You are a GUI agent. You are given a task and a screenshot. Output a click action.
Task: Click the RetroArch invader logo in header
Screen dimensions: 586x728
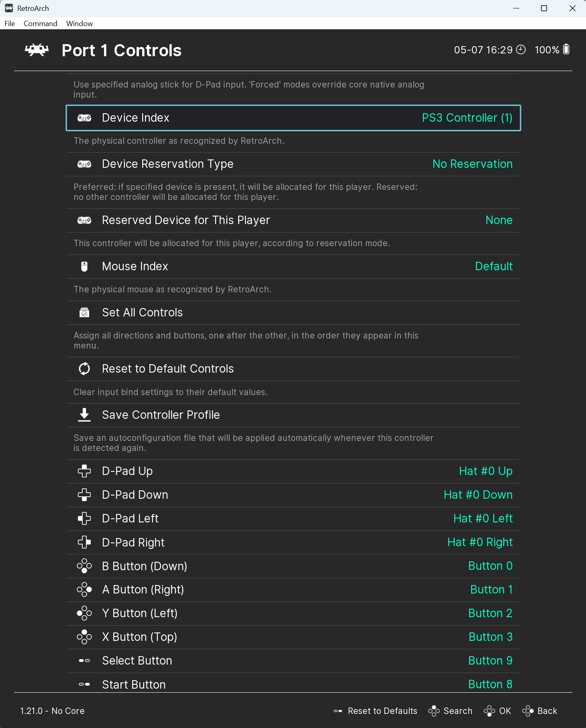coord(37,50)
